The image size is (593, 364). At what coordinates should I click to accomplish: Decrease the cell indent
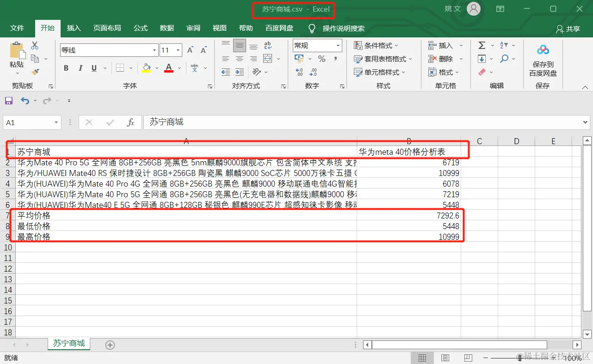pos(226,72)
